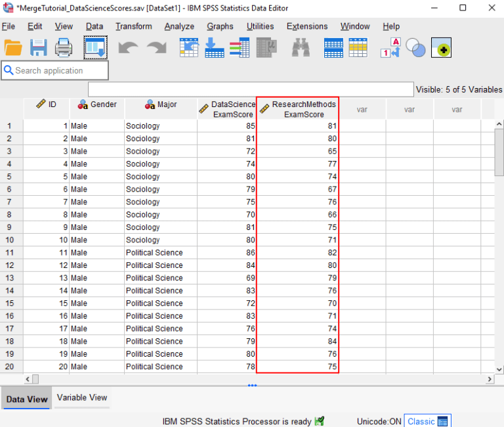Click the Go to case icon

click(x=189, y=48)
